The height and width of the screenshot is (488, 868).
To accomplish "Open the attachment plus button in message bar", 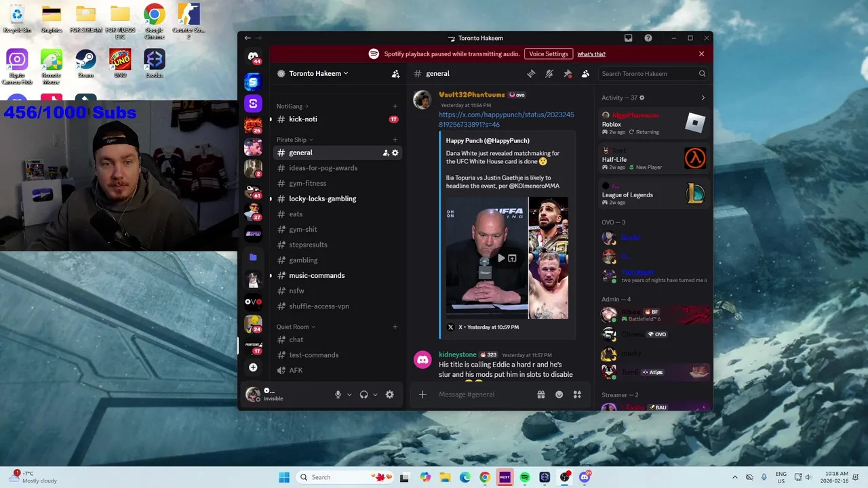I will click(x=422, y=394).
